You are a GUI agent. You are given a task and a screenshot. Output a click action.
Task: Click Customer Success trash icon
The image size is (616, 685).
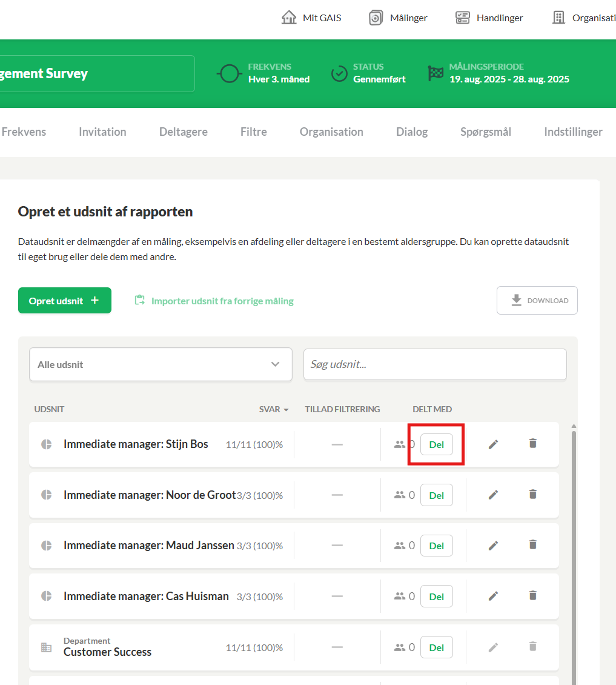tap(532, 646)
